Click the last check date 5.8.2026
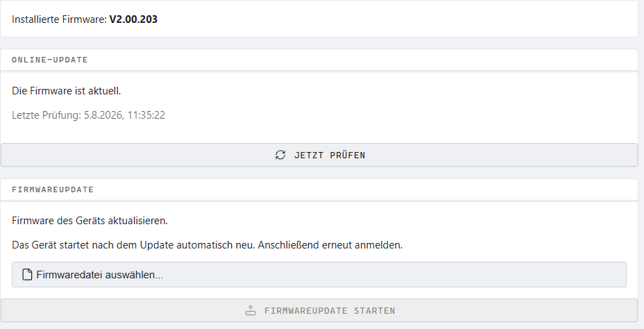 [x=104, y=115]
